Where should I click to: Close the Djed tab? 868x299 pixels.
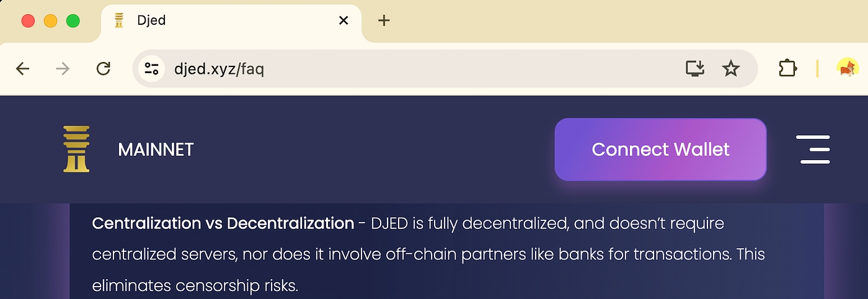343,20
